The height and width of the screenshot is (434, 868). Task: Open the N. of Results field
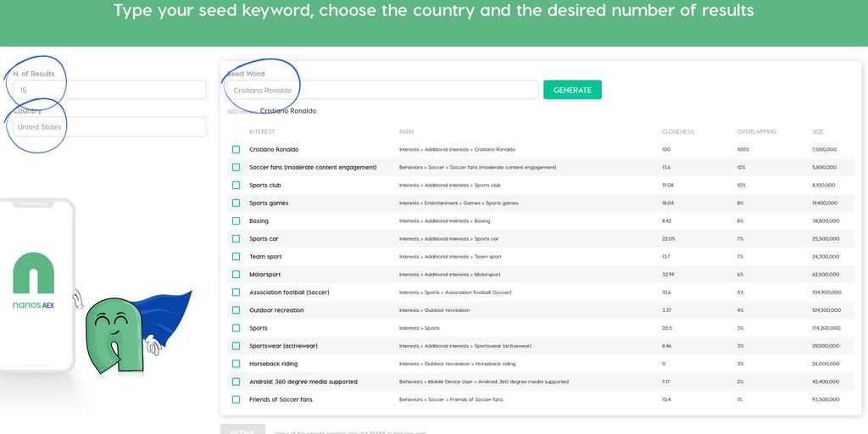[x=108, y=90]
